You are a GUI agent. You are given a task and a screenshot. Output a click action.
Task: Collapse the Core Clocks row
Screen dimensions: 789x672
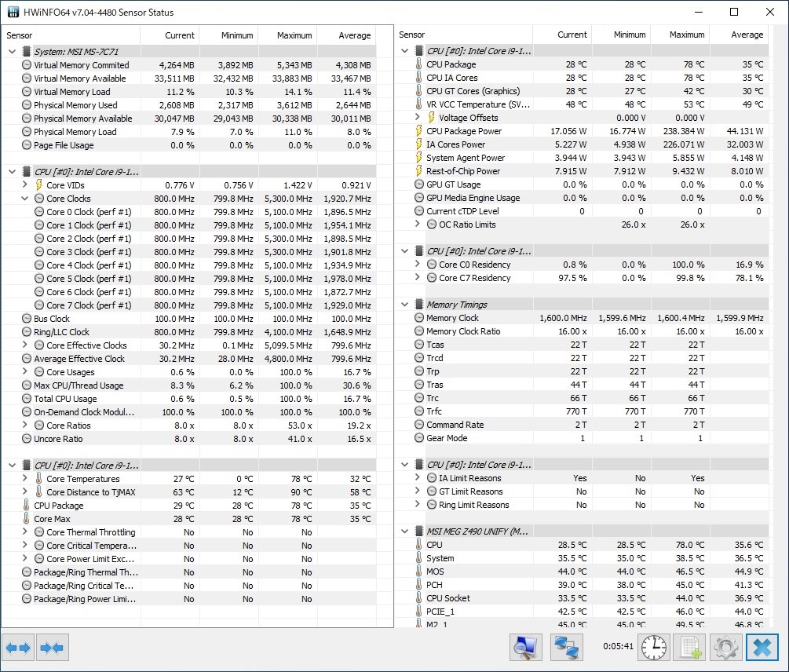[x=24, y=198]
